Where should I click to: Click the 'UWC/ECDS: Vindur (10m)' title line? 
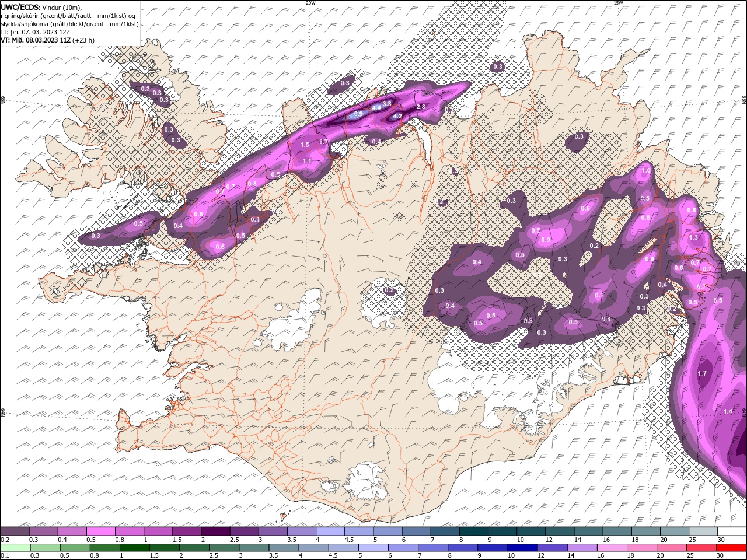pos(41,7)
